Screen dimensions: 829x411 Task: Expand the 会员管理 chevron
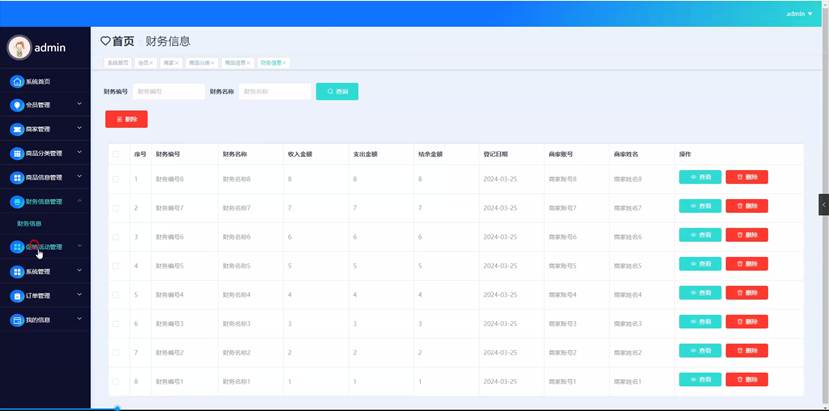click(x=79, y=104)
